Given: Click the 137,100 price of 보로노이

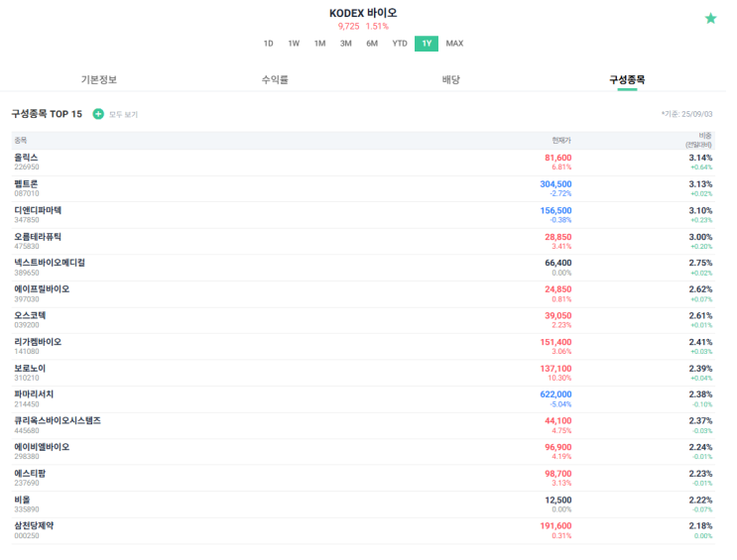Looking at the screenshot, I should pyautogui.click(x=555, y=369).
